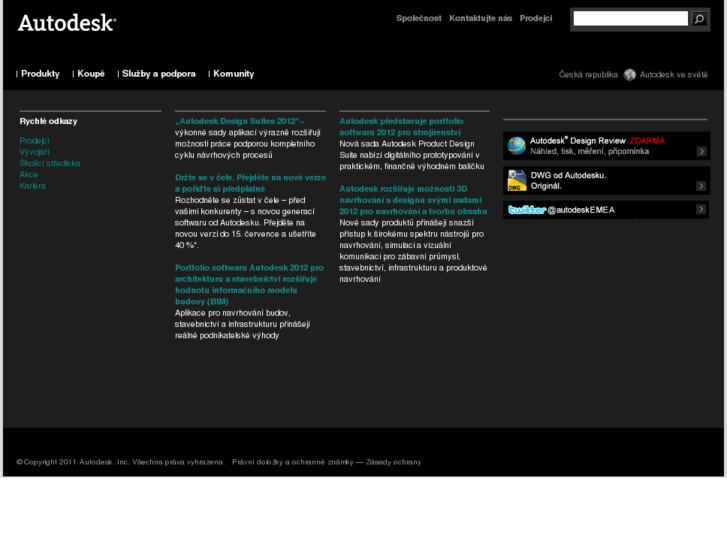Open Prodejci under Rychlé odkazy
The width and height of the screenshot is (727, 545).
[34, 141]
